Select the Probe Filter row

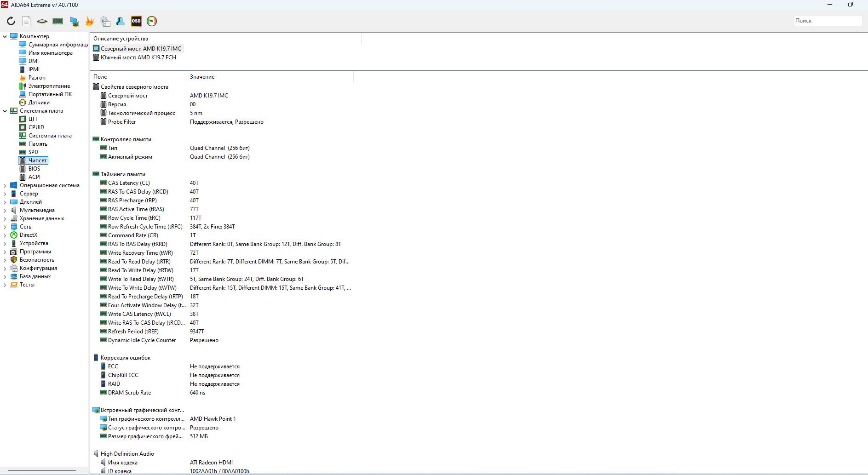(221, 122)
